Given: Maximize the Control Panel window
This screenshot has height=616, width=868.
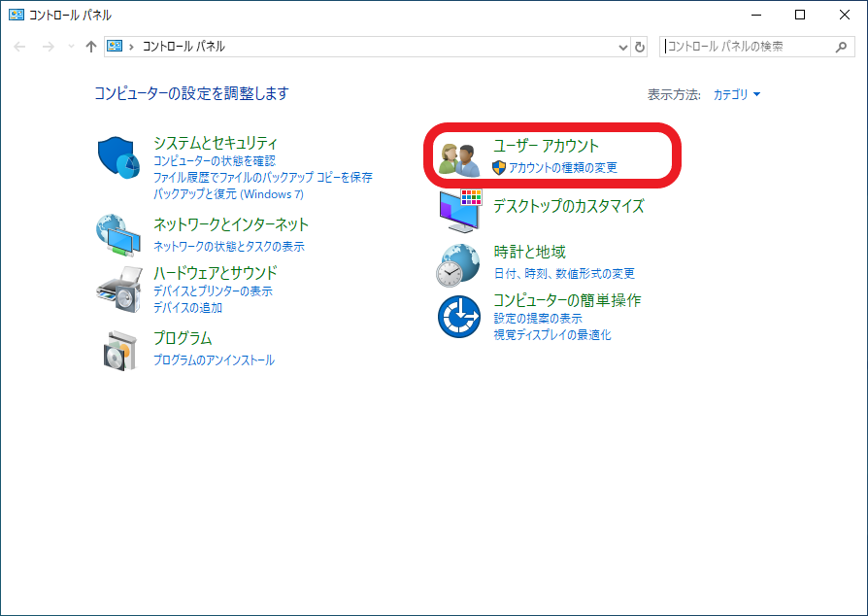Looking at the screenshot, I should [800, 15].
